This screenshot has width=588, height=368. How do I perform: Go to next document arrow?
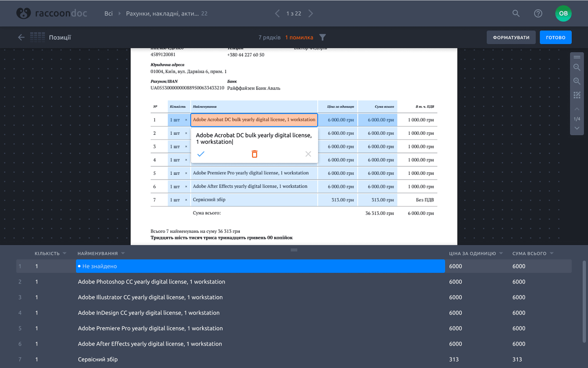pyautogui.click(x=311, y=13)
